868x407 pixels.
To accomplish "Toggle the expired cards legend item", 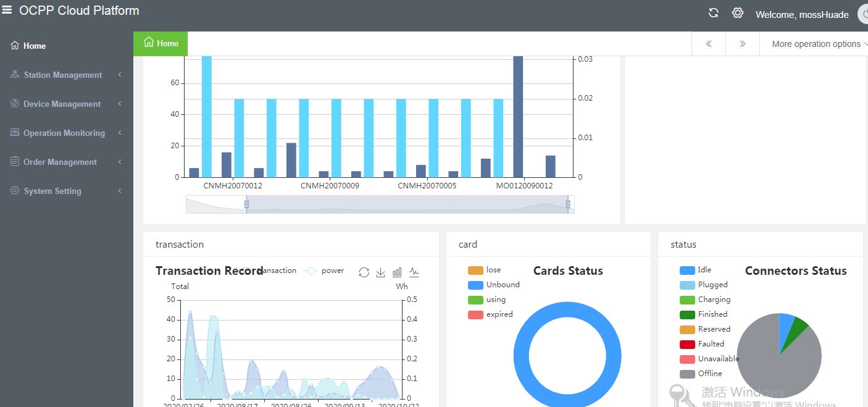I will click(491, 314).
